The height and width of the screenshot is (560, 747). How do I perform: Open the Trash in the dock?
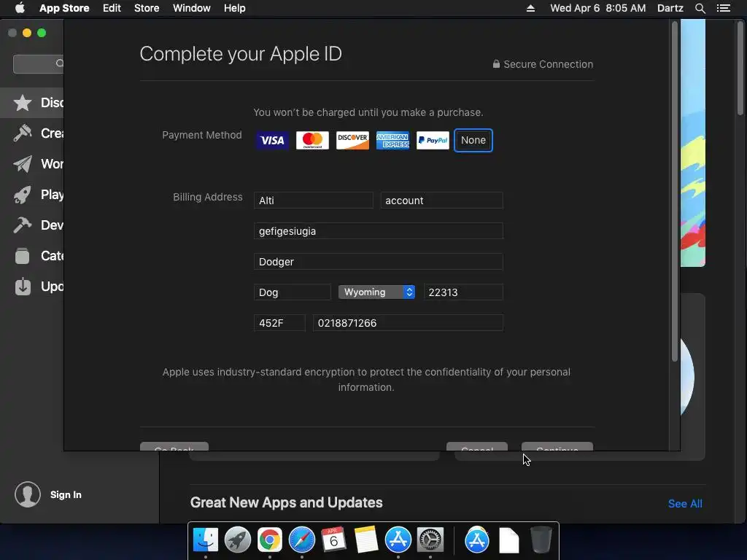541,540
